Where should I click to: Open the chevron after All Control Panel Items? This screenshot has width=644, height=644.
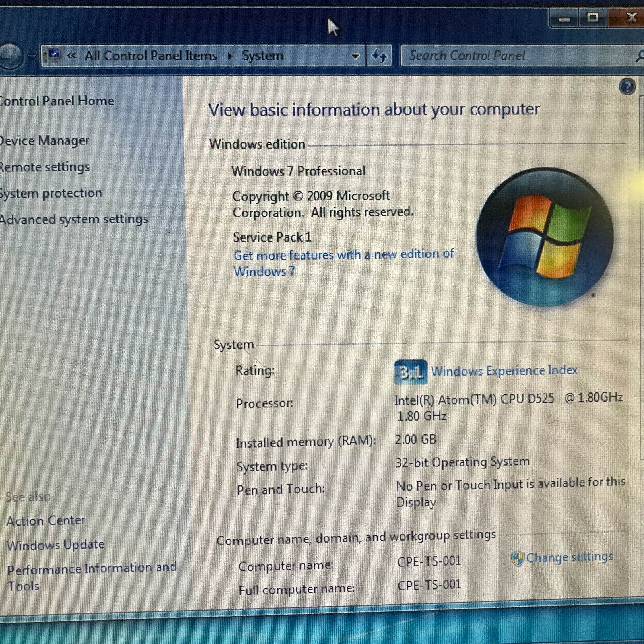[x=229, y=56]
